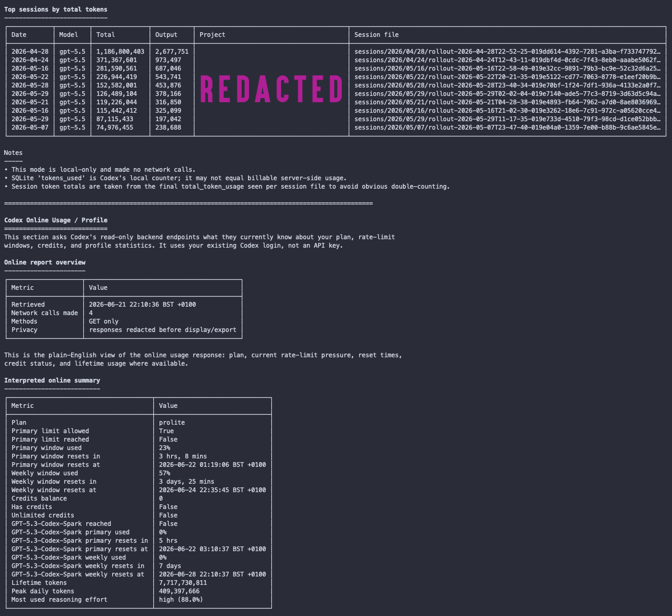Image resolution: width=672 pixels, height=616 pixels.
Task: Select "Codex Online Usage / Profile" heading
Action: coord(56,220)
